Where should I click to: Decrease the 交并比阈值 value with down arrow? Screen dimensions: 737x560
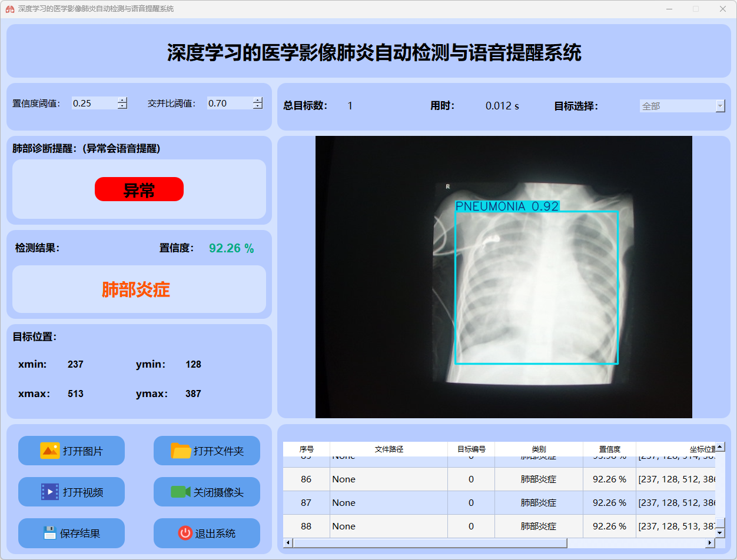[258, 106]
